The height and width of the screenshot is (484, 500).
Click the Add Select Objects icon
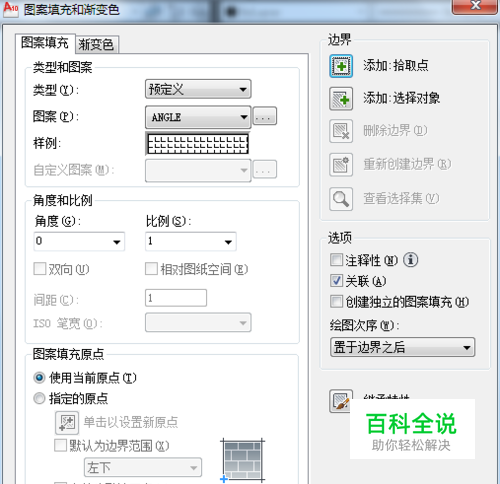click(341, 99)
